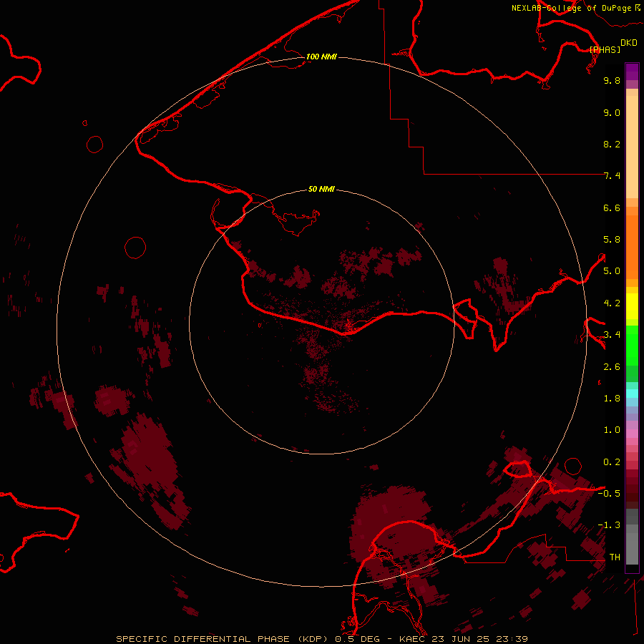Click the NEXLAB-College of DuPage credit text

tap(571, 8)
